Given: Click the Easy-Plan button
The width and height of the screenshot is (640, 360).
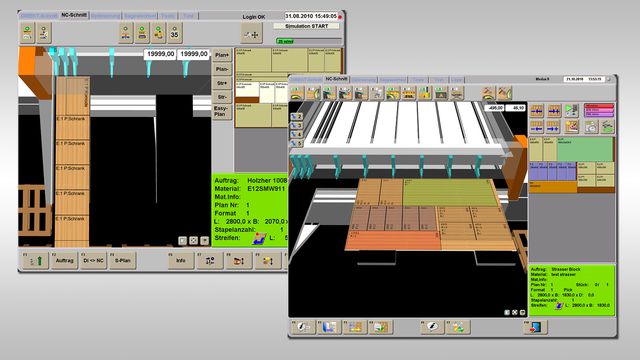Looking at the screenshot, I should pos(222,111).
